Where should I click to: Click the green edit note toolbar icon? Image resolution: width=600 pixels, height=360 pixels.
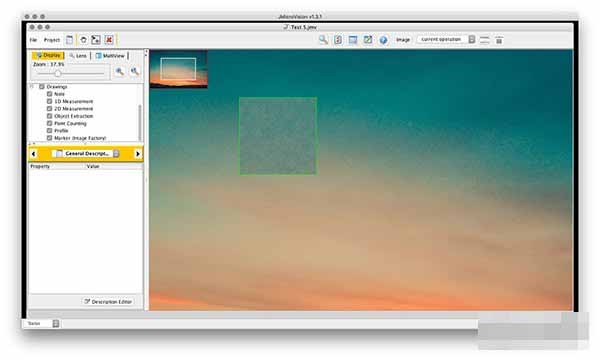[x=368, y=40]
